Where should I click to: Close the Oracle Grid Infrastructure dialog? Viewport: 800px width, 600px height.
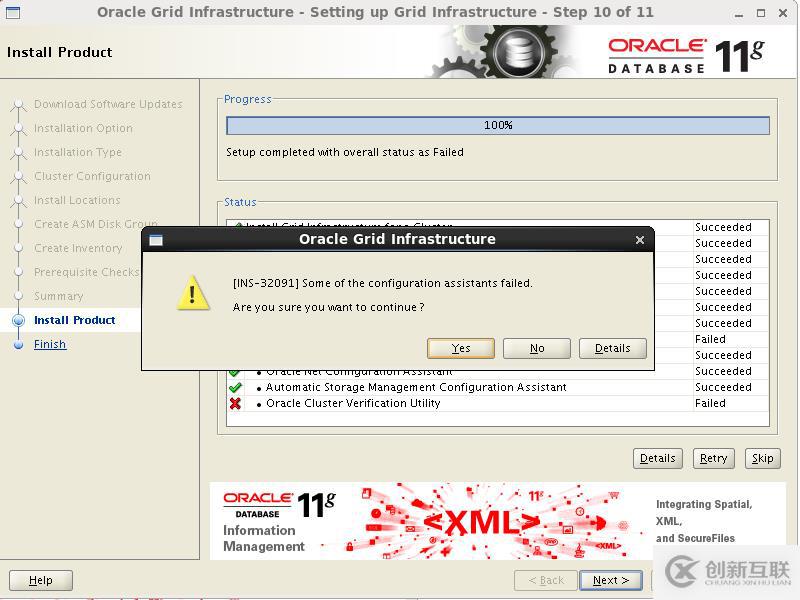tap(640, 240)
